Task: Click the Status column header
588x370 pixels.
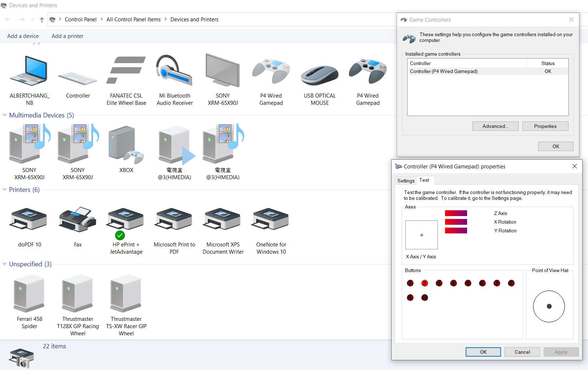Action: coord(548,63)
